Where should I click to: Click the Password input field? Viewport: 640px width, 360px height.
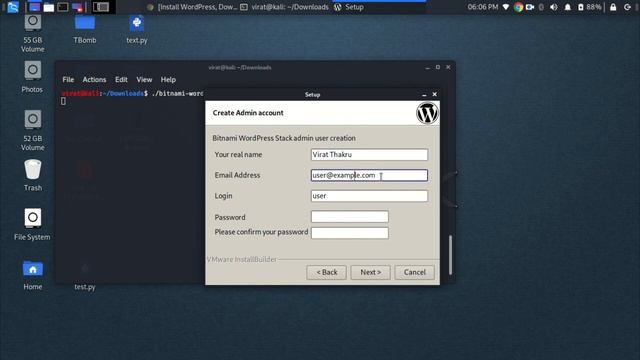[x=350, y=217]
